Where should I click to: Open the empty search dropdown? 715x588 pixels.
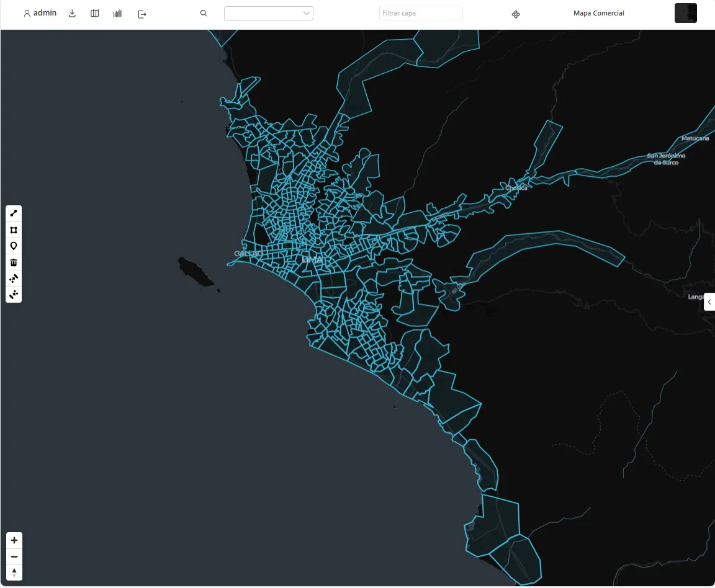pos(269,13)
